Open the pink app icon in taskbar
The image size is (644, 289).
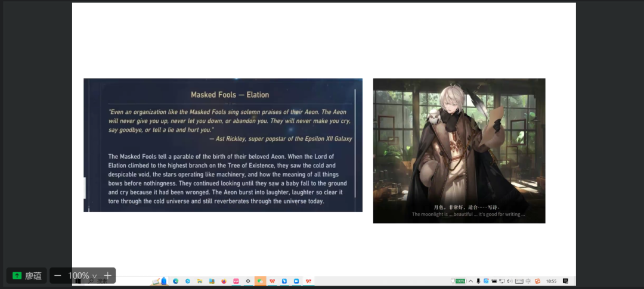pos(236,281)
